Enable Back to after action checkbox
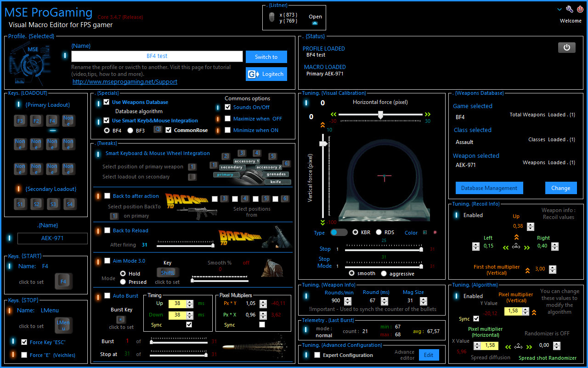The width and height of the screenshot is (588, 368). click(x=107, y=195)
